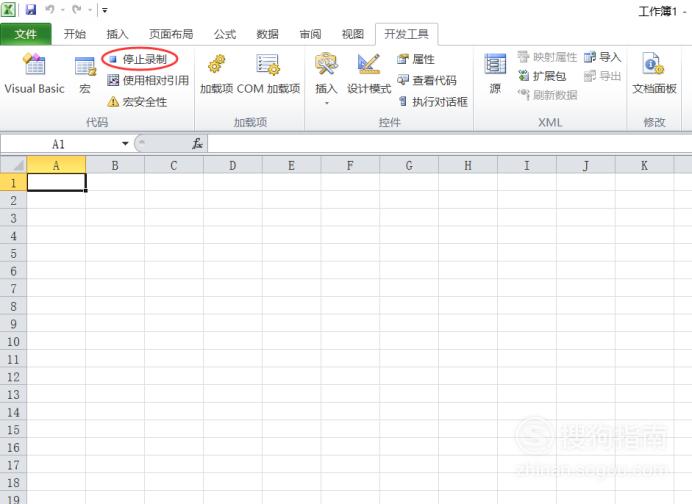Image resolution: width=692 pixels, height=504 pixels.
Task: Save the workbook via quick access
Action: click(31, 9)
